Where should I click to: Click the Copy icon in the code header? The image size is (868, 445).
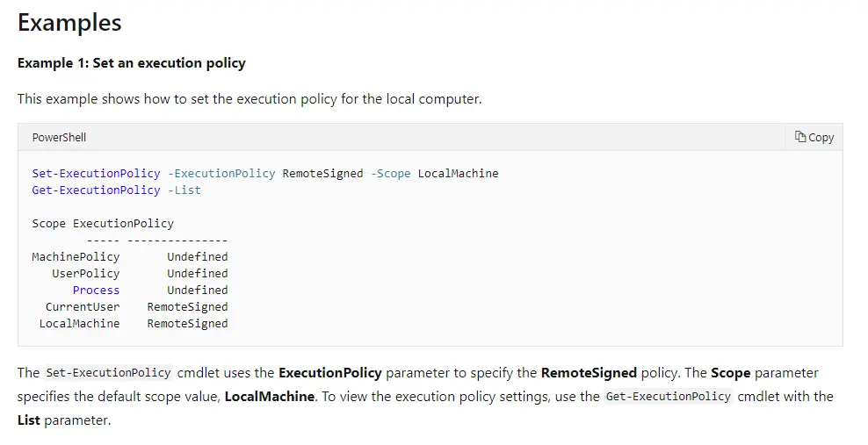click(x=800, y=137)
